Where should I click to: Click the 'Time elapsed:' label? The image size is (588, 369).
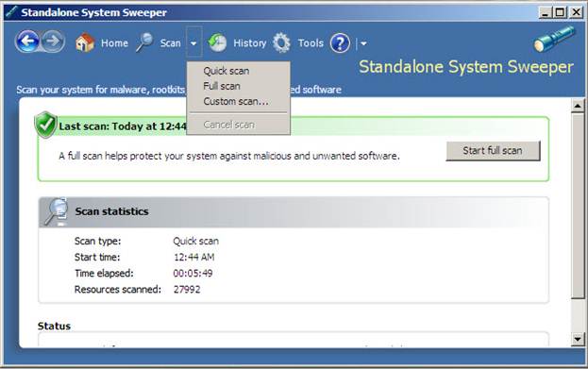(x=104, y=274)
